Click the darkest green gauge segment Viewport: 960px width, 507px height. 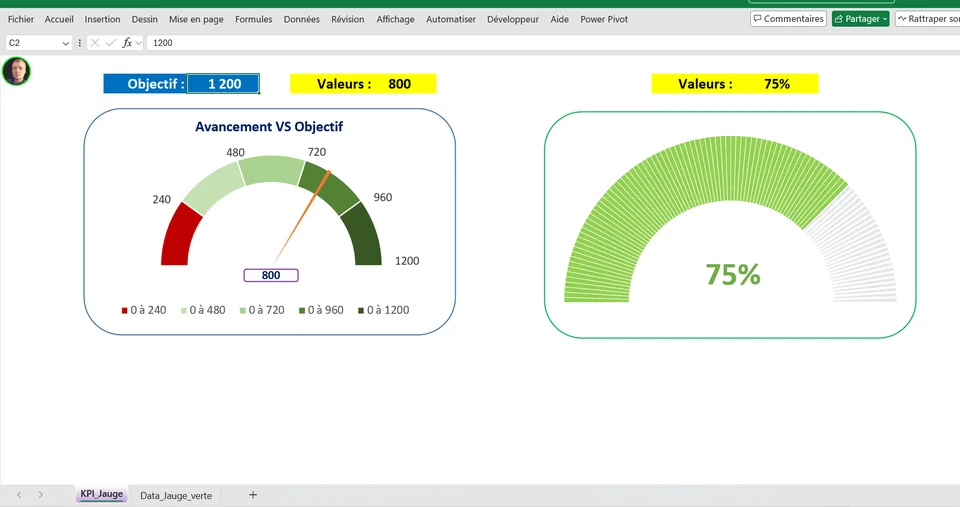pos(364,238)
